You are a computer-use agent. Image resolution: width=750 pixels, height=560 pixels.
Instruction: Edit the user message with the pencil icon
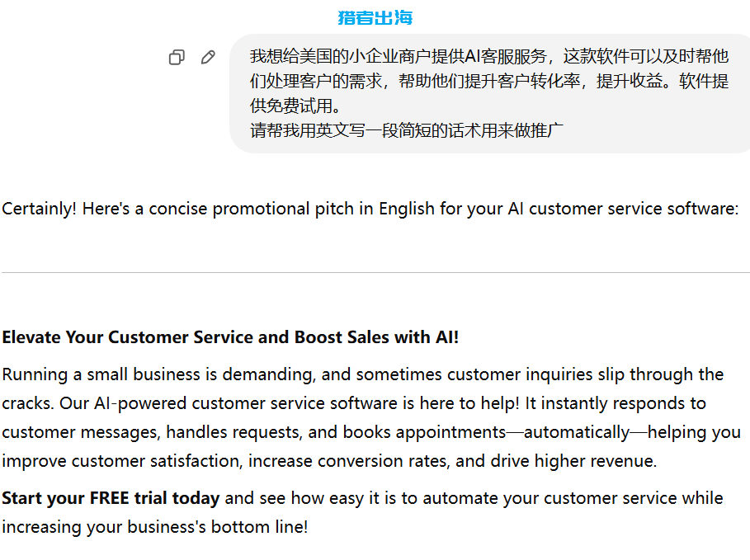(x=208, y=58)
